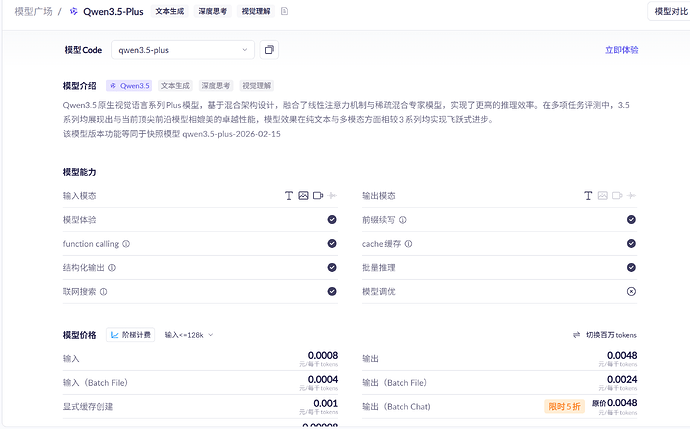Click the image icon in the 输入模态 row
690x429 pixels.
(303, 195)
